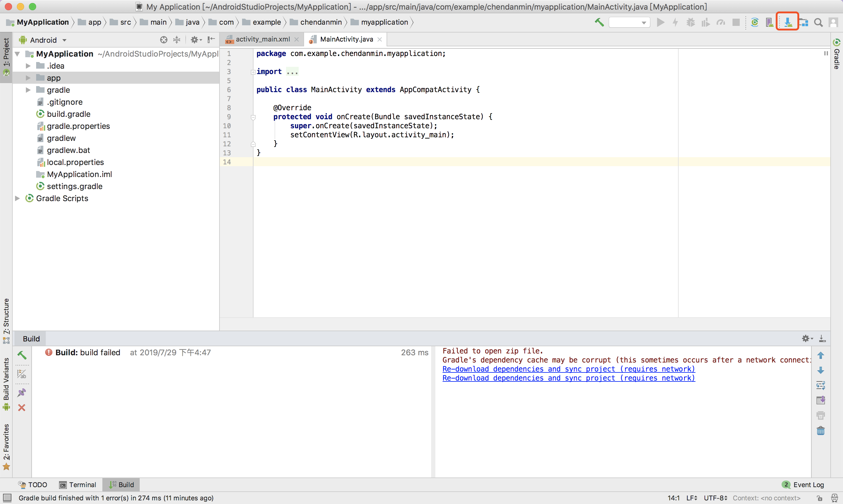
Task: Toggle the Gradle tool window on right edge
Action: click(837, 54)
